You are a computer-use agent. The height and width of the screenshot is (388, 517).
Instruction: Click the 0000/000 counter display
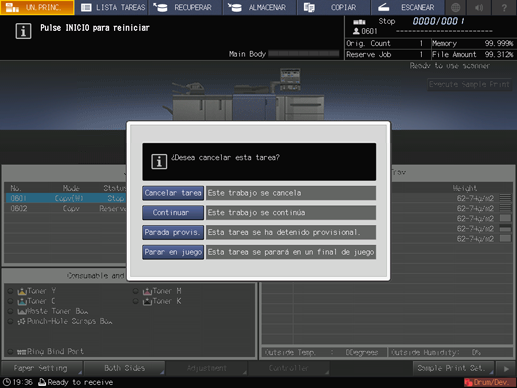point(438,21)
